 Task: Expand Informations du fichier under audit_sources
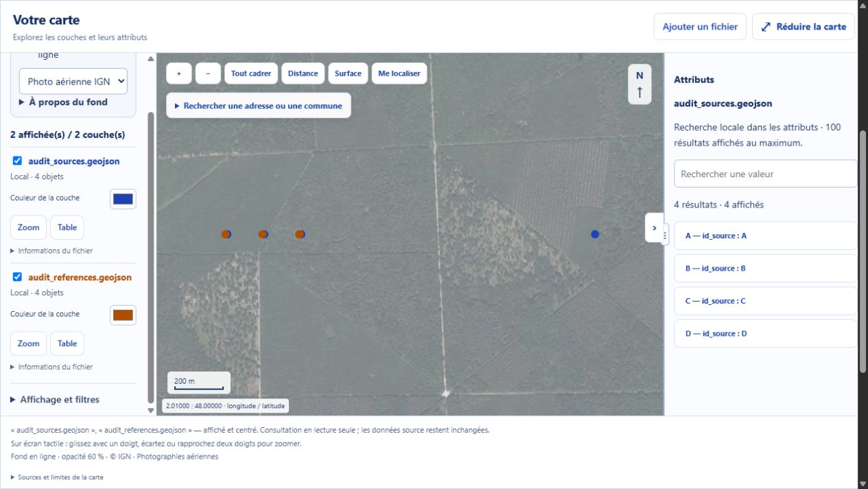51,251
